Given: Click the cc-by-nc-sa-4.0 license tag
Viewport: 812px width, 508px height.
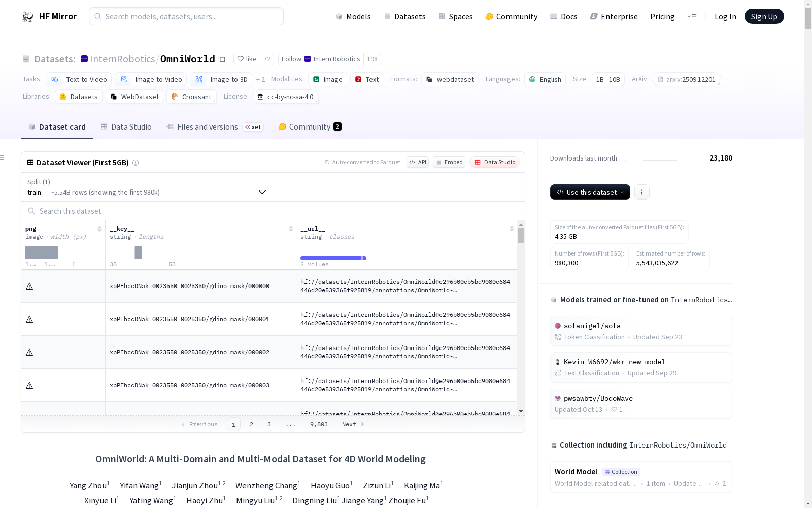Looking at the screenshot, I should tap(286, 97).
